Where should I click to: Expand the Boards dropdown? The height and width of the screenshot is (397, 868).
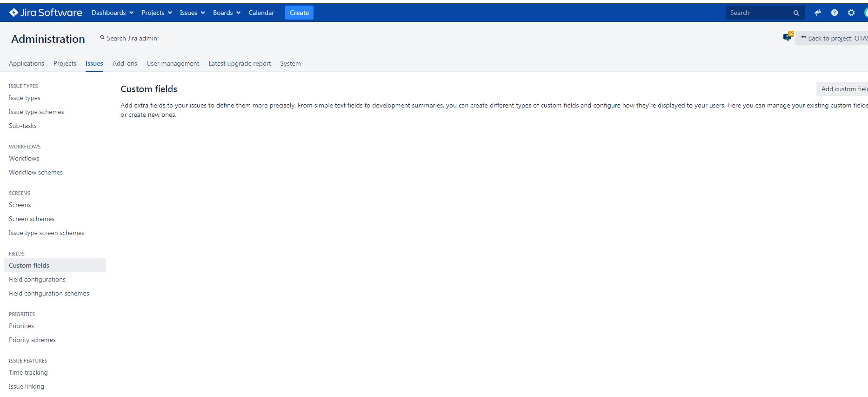(227, 13)
